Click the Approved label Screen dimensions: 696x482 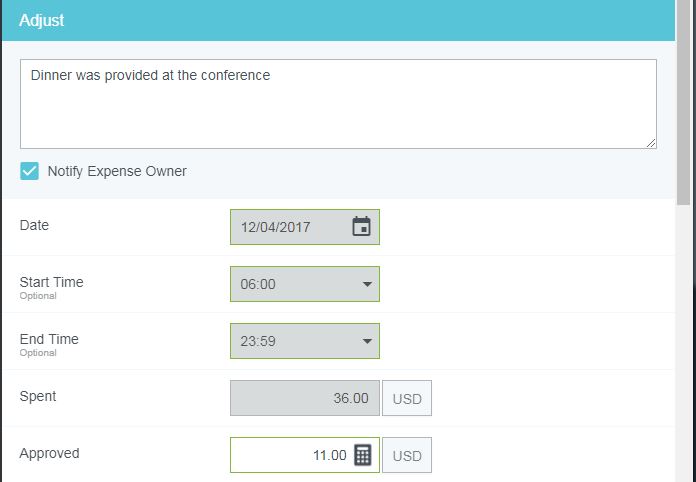click(49, 453)
